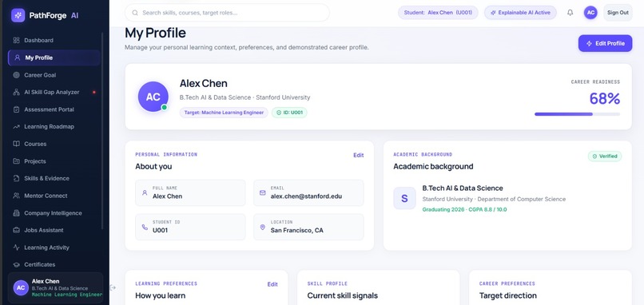Click the sidebar scrollbar
The height and width of the screenshot is (305, 644).
102,132
